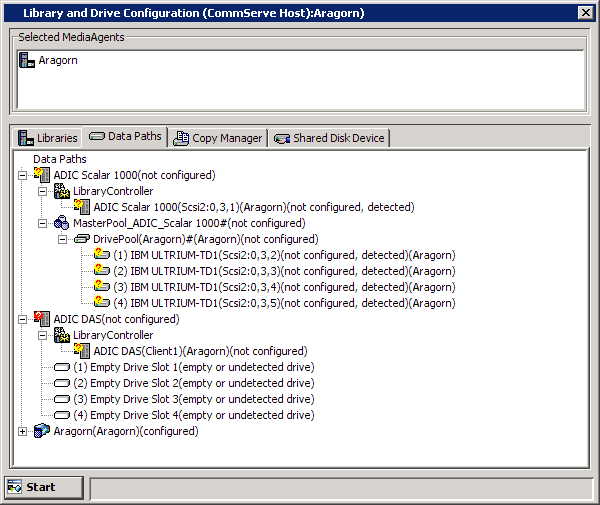Select '(2) Empty Drive Slot 2' row
The height and width of the screenshot is (505, 600).
coord(194,383)
